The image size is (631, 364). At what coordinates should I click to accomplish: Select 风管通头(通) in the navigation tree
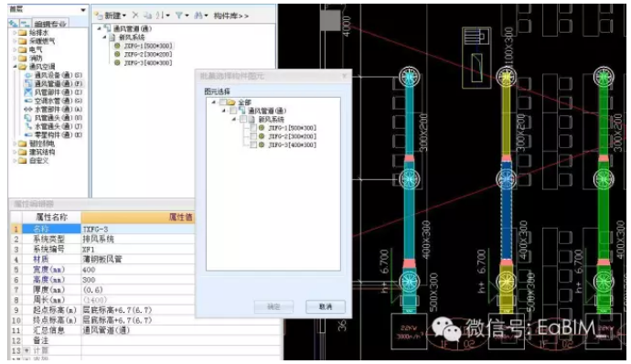pos(53,118)
